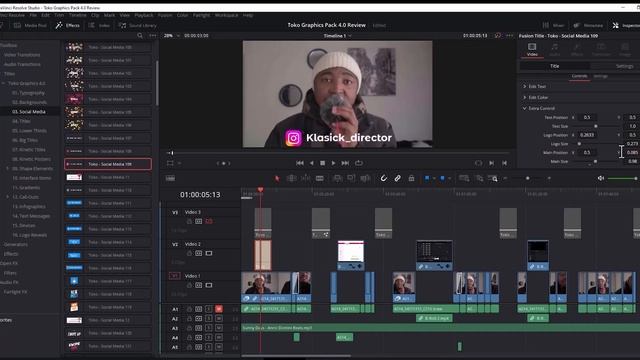Select the 03. Social Media category
Viewport: 640px width, 360px height.
click(29, 112)
